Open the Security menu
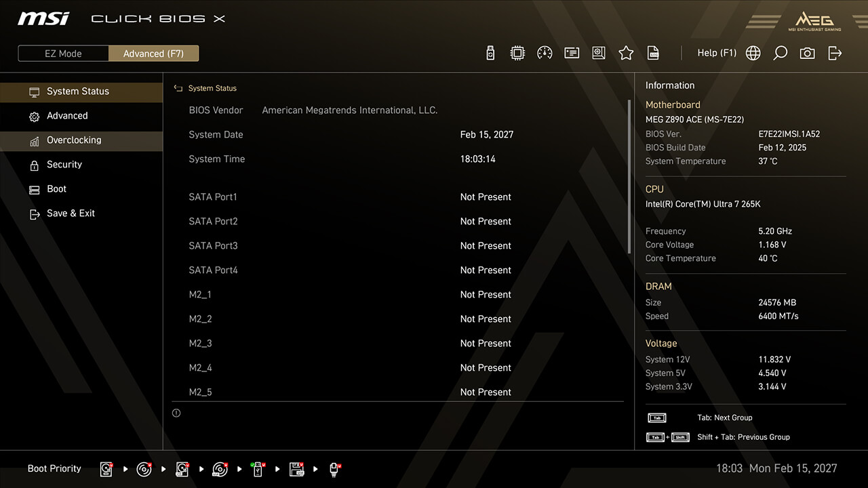Viewport: 868px width, 488px height. click(64, 165)
